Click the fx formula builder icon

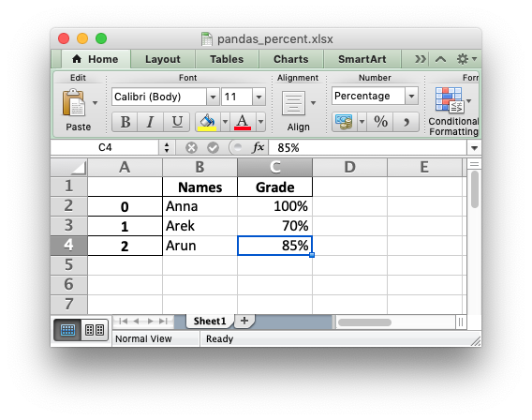click(x=259, y=147)
